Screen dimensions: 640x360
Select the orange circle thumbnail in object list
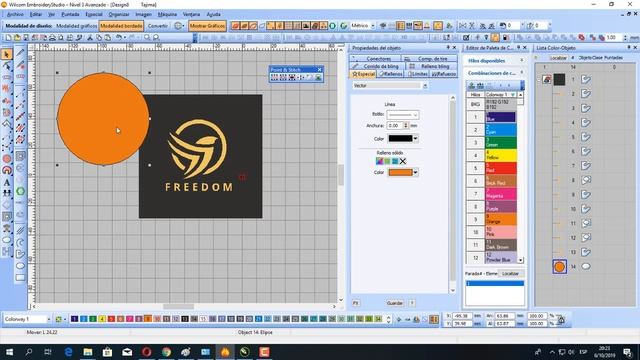pos(559,267)
